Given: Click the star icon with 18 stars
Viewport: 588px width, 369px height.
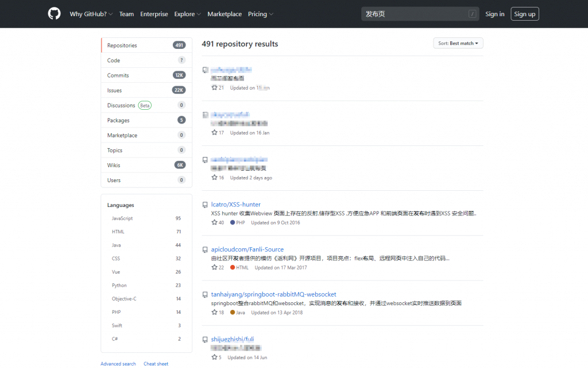Looking at the screenshot, I should click(x=214, y=312).
